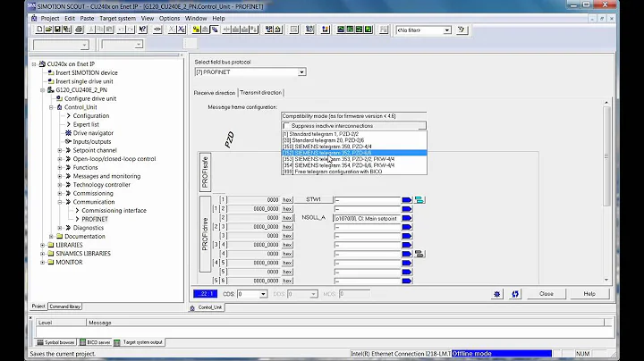Choose Standard telegram 1, PZD-2/2
Image resolution: width=644 pixels, height=361 pixels.
point(354,134)
